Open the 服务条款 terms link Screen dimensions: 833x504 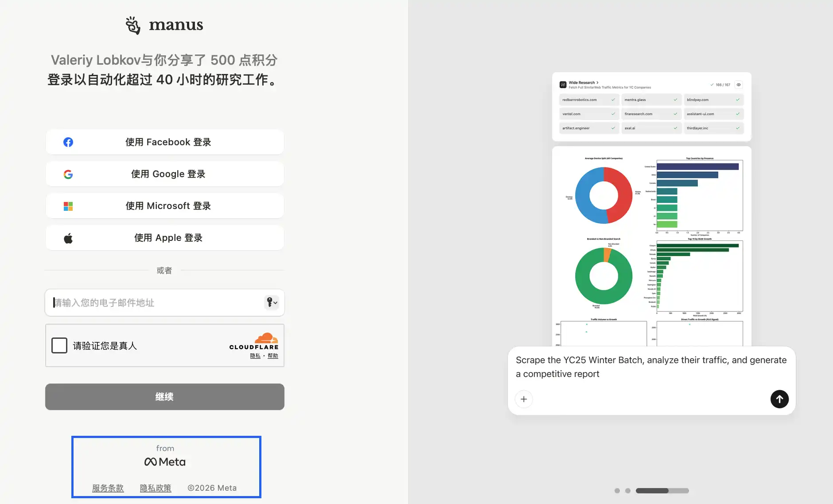tap(108, 488)
